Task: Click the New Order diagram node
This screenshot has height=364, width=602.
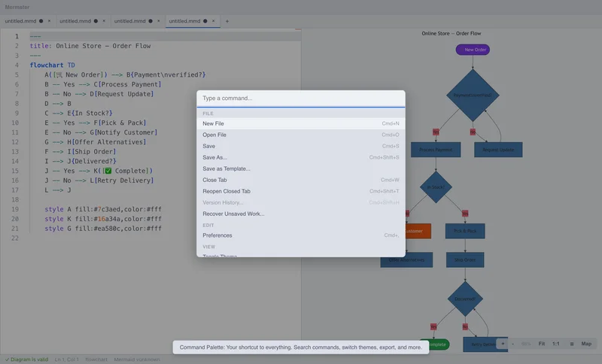Action: (473, 50)
